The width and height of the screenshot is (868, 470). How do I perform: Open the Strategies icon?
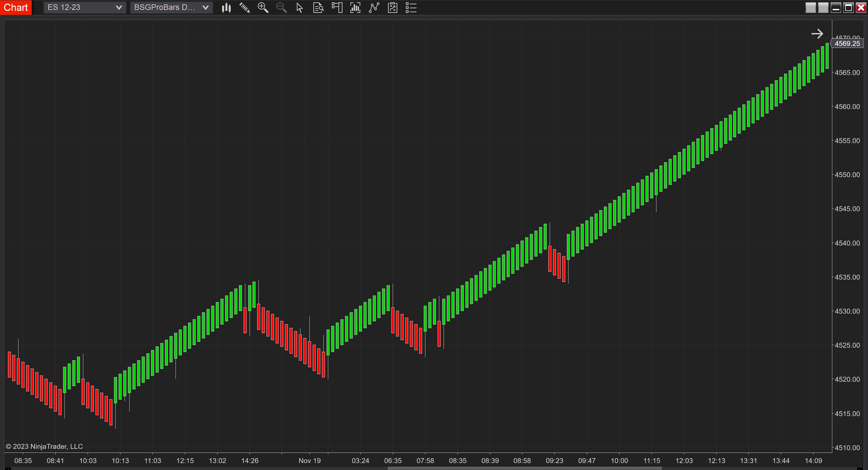point(373,8)
